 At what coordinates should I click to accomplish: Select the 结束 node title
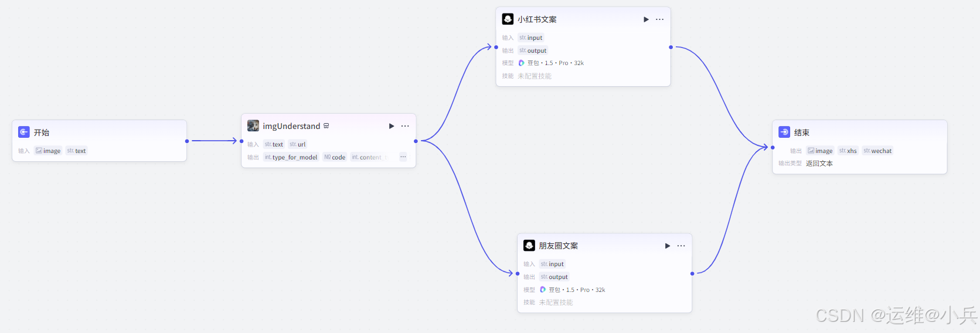point(802,132)
